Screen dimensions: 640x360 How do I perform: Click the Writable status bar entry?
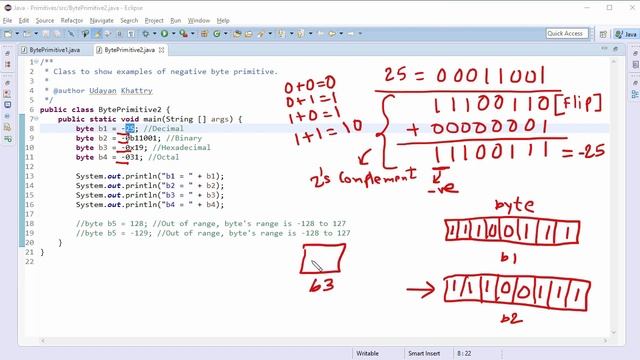click(367, 353)
